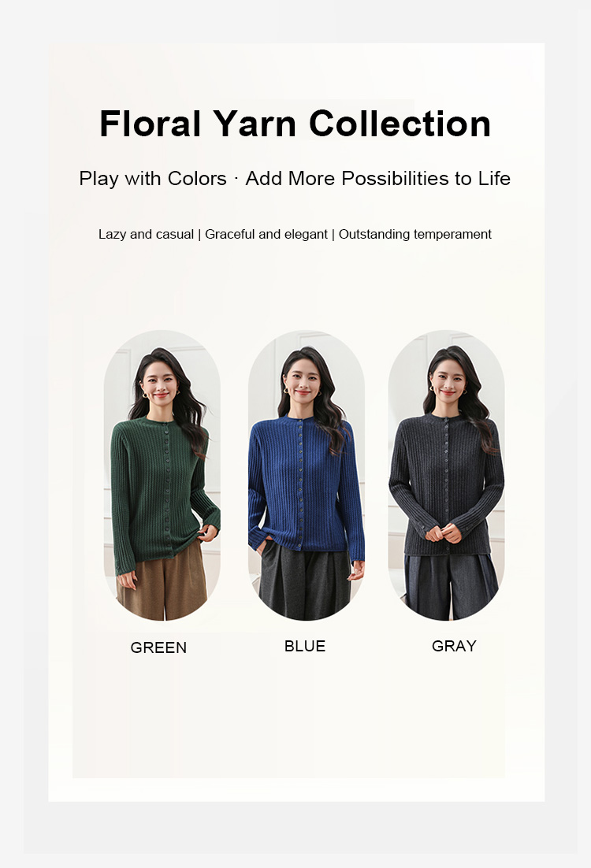The width and height of the screenshot is (591, 868).
Task: Click the model's face in green photo
Action: (159, 384)
